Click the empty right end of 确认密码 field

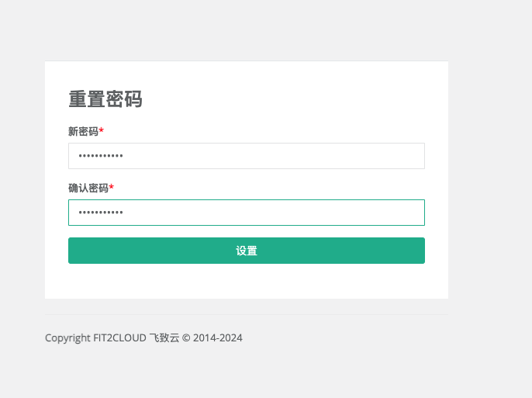click(x=388, y=213)
